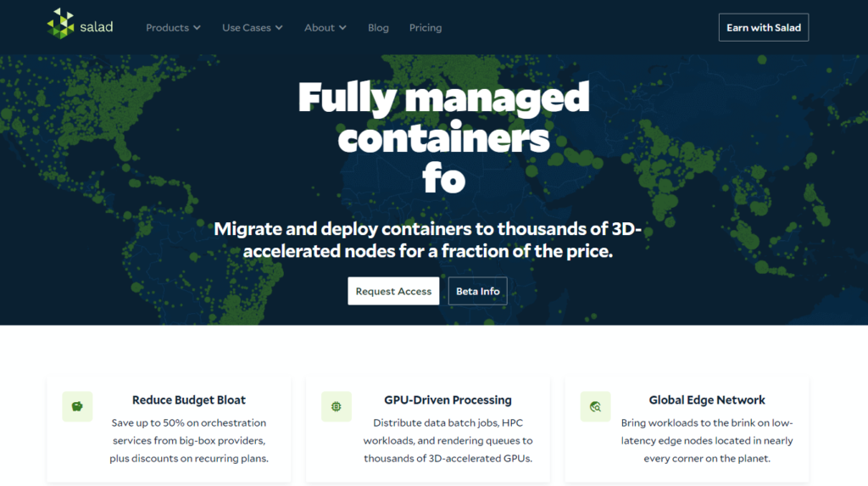The image size is (868, 486).
Task: Click the text about saving up to 50%
Action: 189,440
